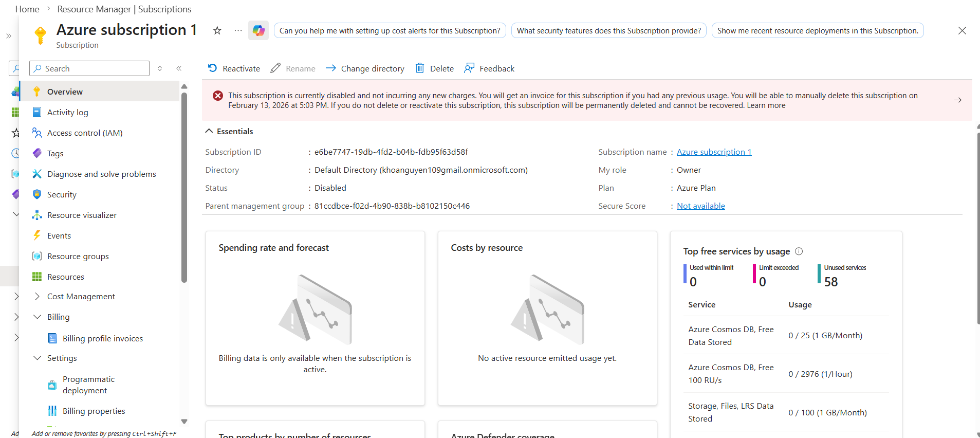
Task: Open the Azure subscription 1 name link
Action: tap(714, 152)
